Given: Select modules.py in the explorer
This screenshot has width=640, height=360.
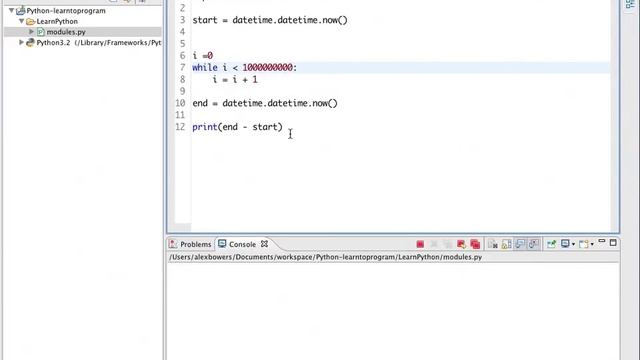Looking at the screenshot, I should tap(66, 32).
